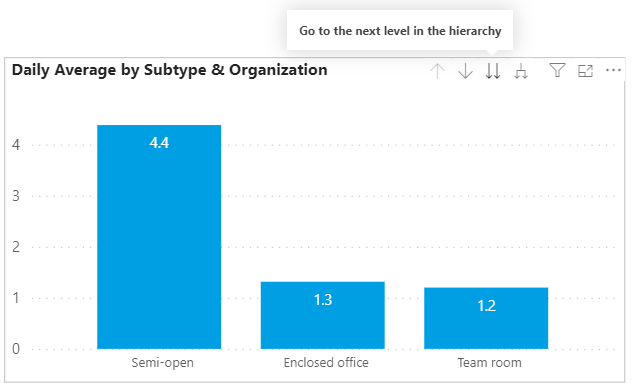The height and width of the screenshot is (387, 635).
Task: Click the Team room axis label
Action: (490, 362)
